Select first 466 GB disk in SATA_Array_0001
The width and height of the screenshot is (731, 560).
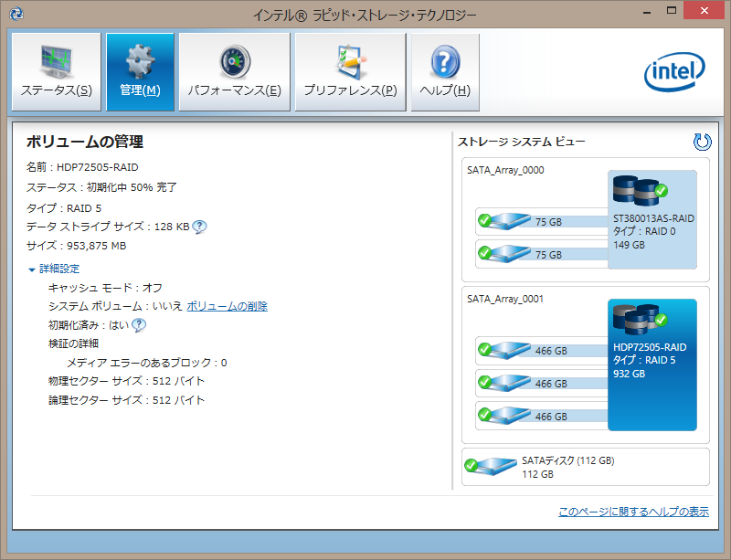(x=503, y=350)
